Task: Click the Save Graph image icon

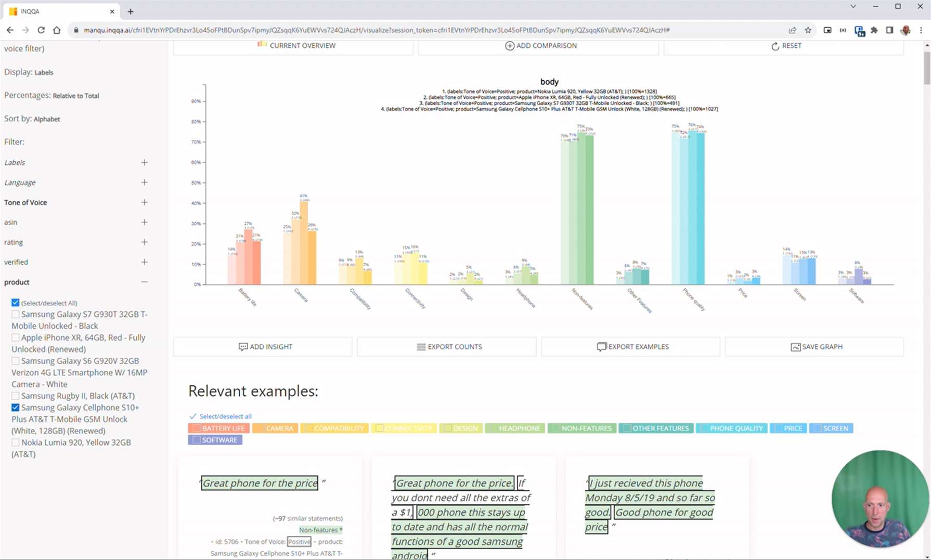Action: pyautogui.click(x=795, y=346)
